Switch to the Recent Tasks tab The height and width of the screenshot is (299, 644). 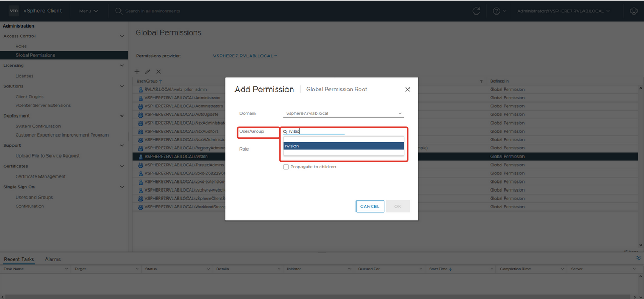click(19, 259)
